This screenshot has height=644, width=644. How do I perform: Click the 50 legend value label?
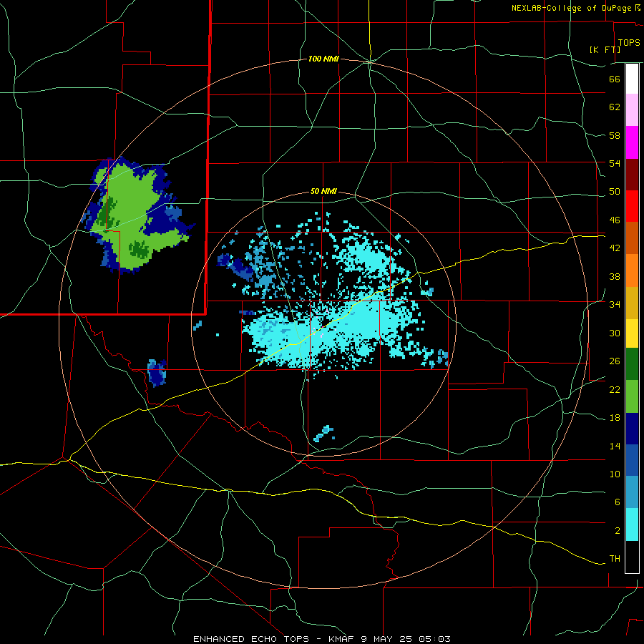tap(615, 192)
